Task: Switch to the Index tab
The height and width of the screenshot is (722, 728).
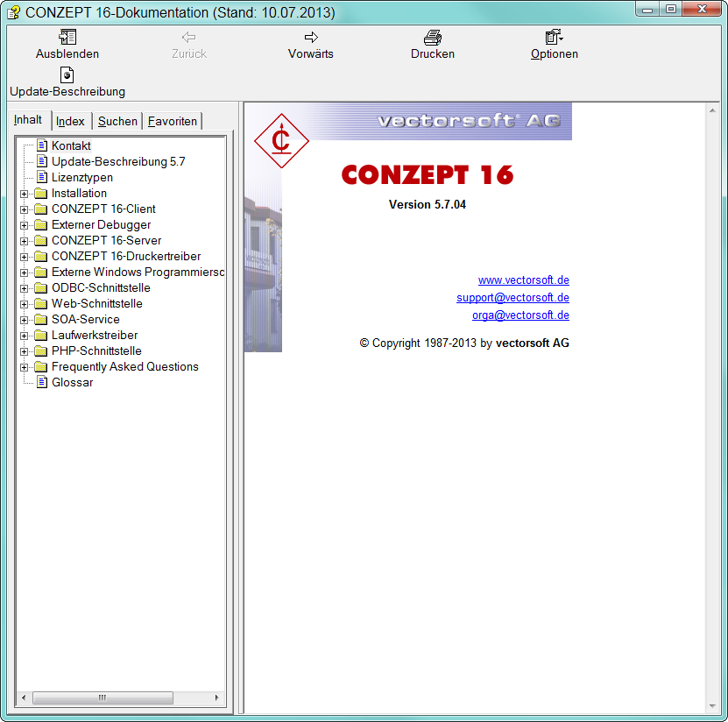Action: point(71,121)
